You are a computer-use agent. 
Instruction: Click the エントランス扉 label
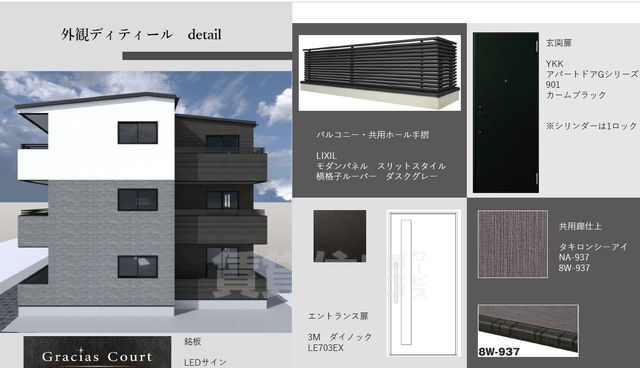338,316
